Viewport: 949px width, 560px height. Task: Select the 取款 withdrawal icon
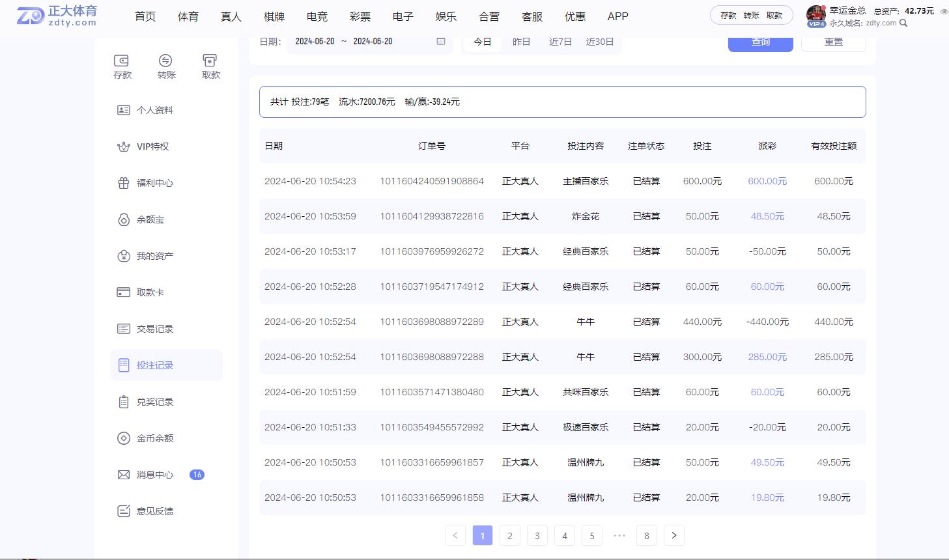(x=210, y=62)
